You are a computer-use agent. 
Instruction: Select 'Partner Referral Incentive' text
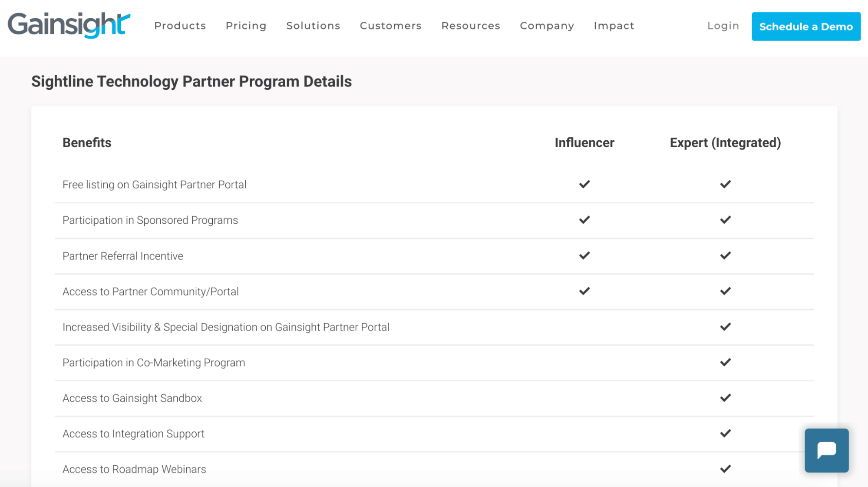click(123, 256)
